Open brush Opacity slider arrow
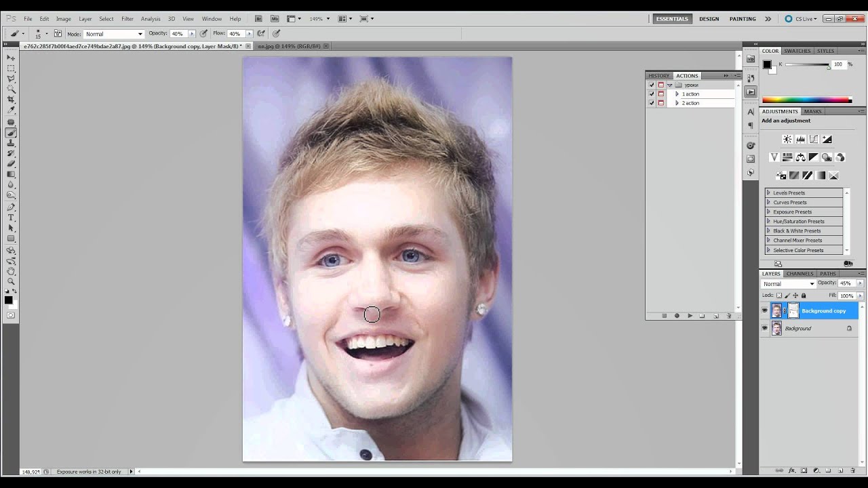Viewport: 868px width, 488px height. pyautogui.click(x=192, y=34)
